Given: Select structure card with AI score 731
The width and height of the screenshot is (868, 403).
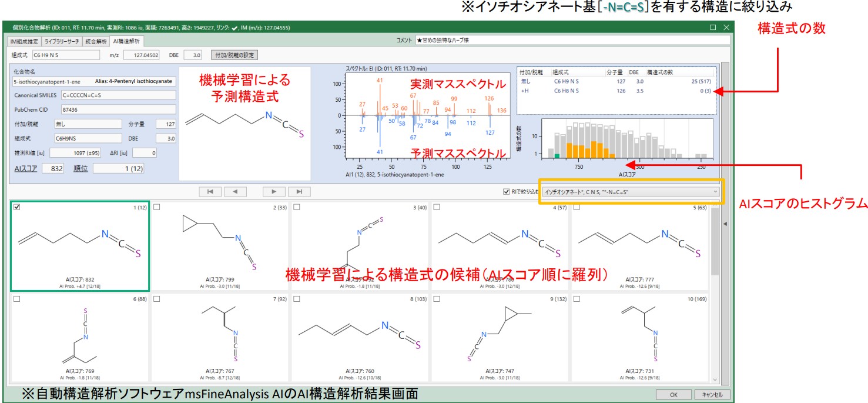Looking at the screenshot, I should (x=639, y=338).
